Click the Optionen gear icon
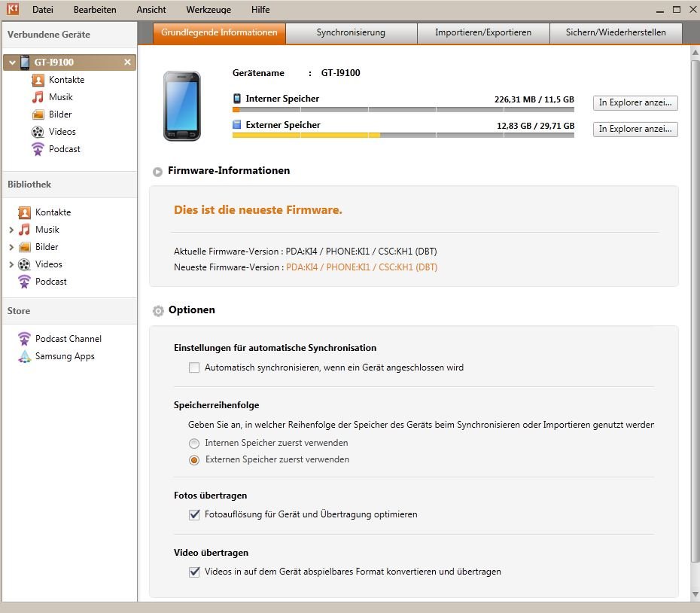The height and width of the screenshot is (613, 700). pos(158,310)
